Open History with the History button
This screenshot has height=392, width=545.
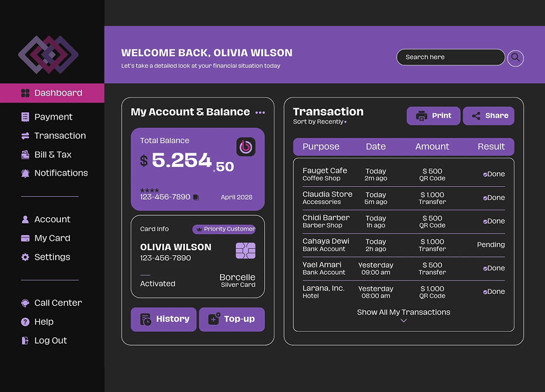point(163,319)
